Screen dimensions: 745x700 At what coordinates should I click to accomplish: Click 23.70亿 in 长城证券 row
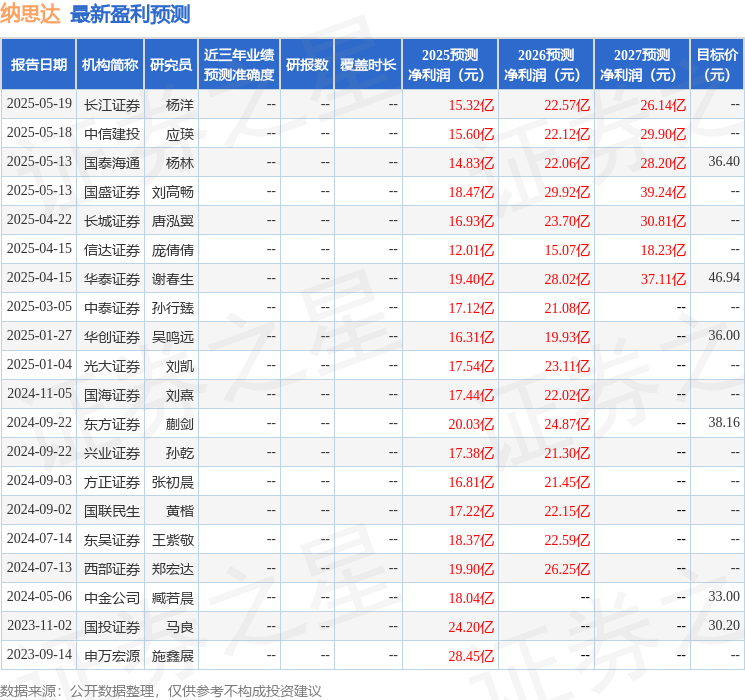click(x=567, y=221)
